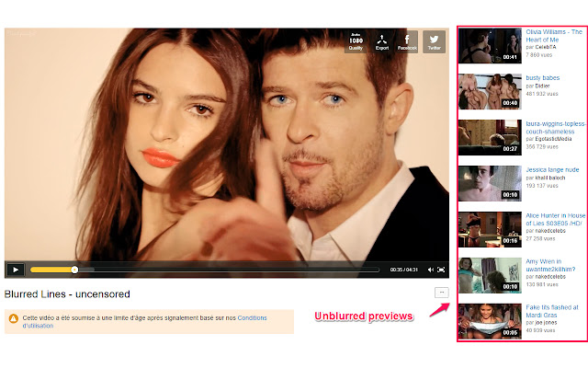Open the 00:27 video thumbnail
Viewport: 588px width, 368px height.
(x=490, y=137)
